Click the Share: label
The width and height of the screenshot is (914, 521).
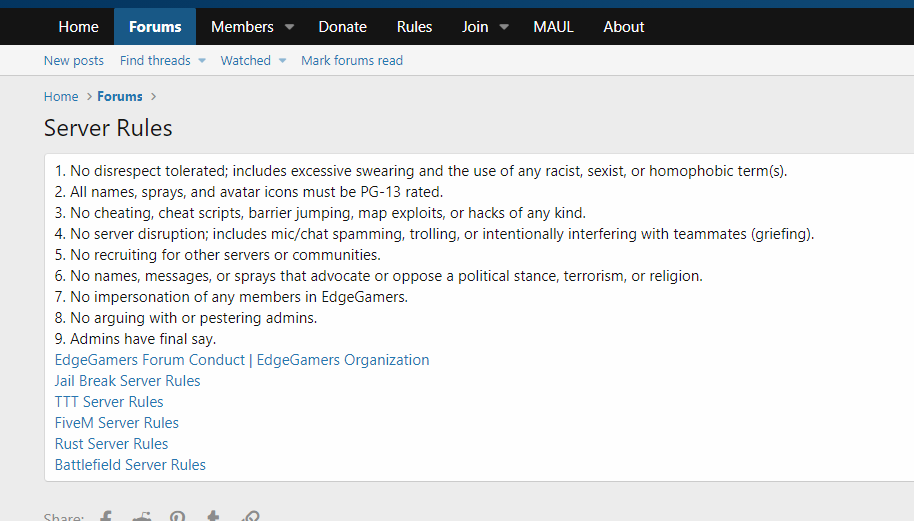64,517
